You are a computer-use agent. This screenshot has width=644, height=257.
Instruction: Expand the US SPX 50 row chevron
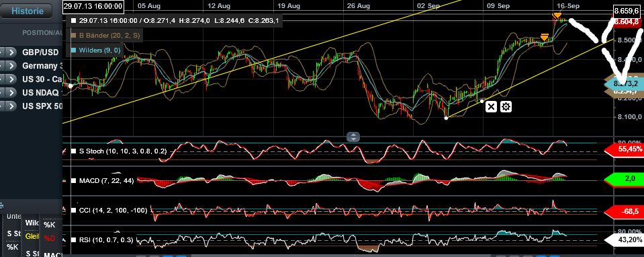11,106
